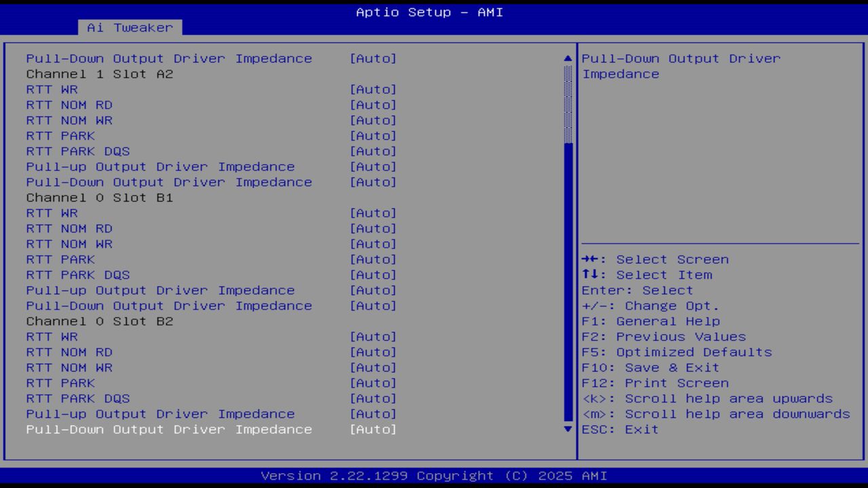Open RTT NOM WR dropdown under Slot B2
Image resolution: width=868 pixels, height=488 pixels.
69,367
